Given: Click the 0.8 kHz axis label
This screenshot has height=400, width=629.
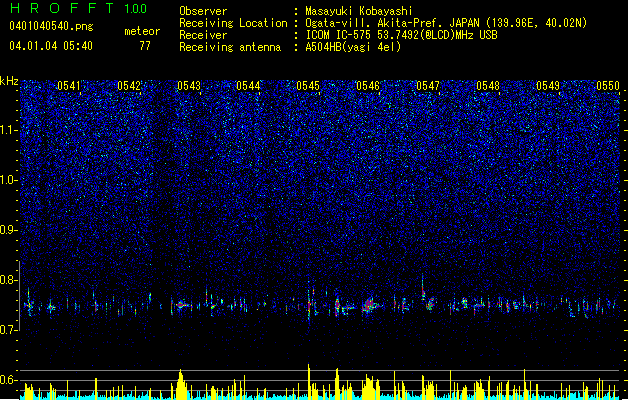Looking at the screenshot, I should (9, 280).
